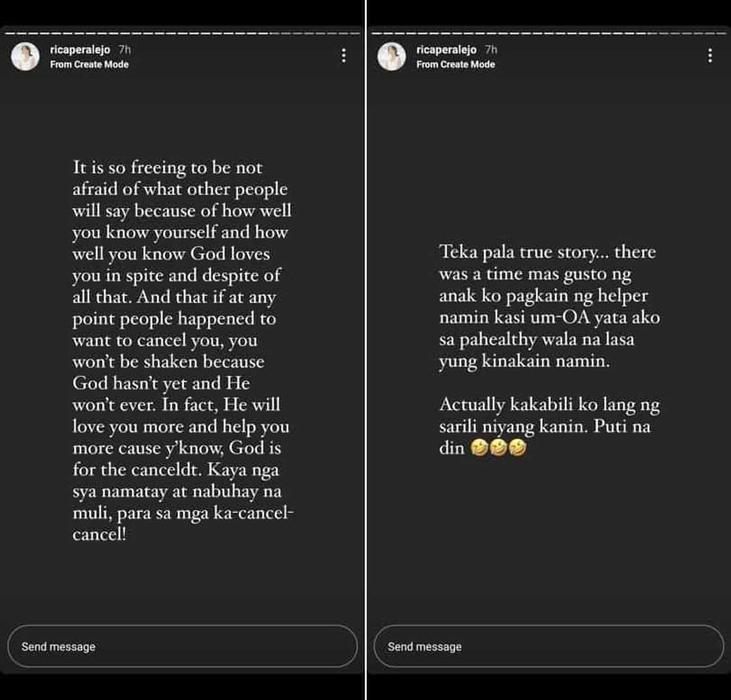Click the story progress bar atop right story
The height and width of the screenshot is (700, 731).
[x=548, y=33]
